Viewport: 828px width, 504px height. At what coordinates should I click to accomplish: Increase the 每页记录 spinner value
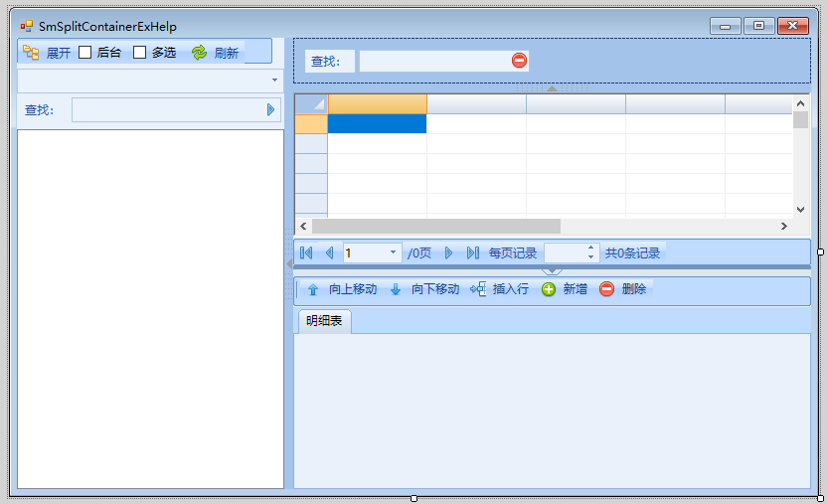click(x=590, y=248)
